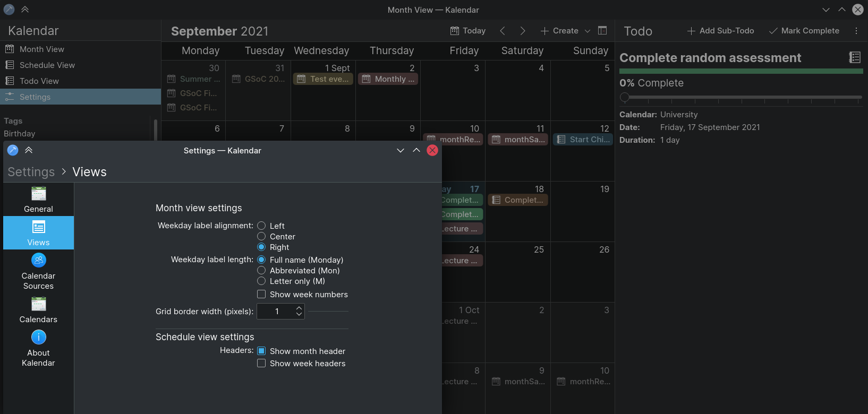Image resolution: width=868 pixels, height=414 pixels.
Task: Increase grid border width stepper
Action: [299, 308]
